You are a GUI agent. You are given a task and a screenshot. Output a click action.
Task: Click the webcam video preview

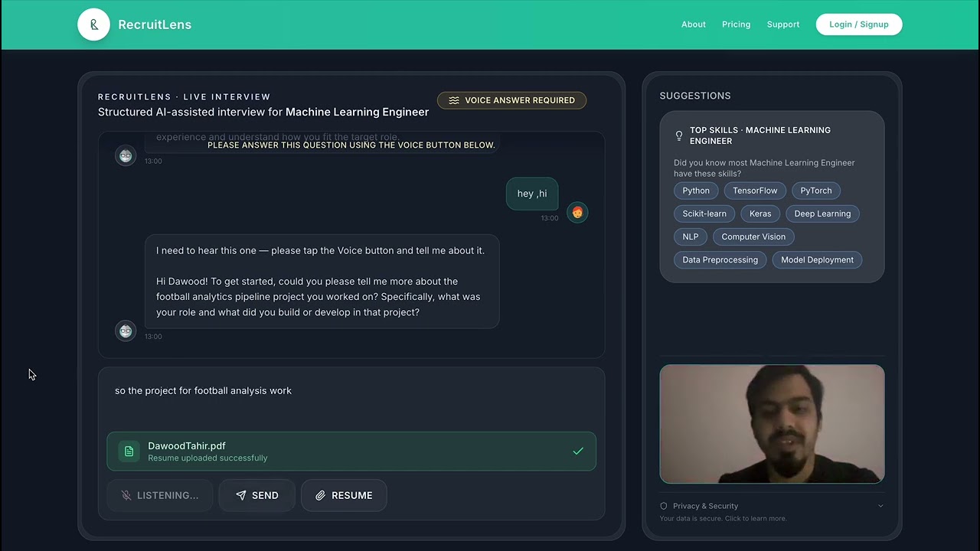point(772,424)
